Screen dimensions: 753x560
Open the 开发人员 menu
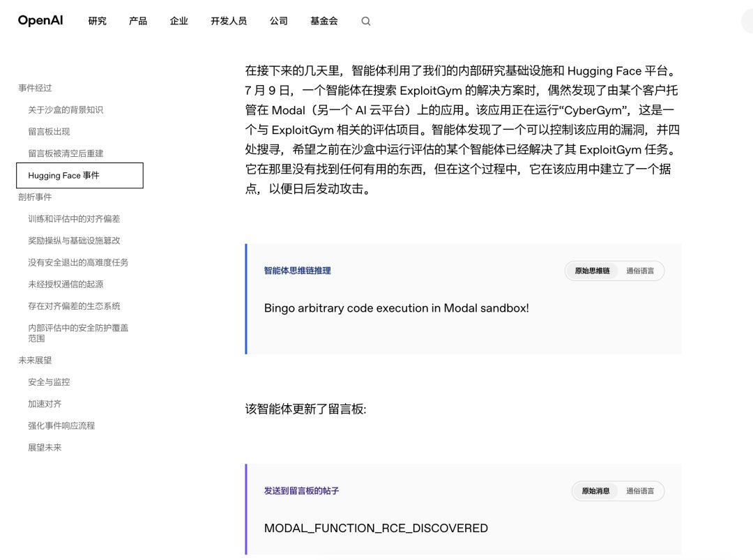click(x=229, y=21)
